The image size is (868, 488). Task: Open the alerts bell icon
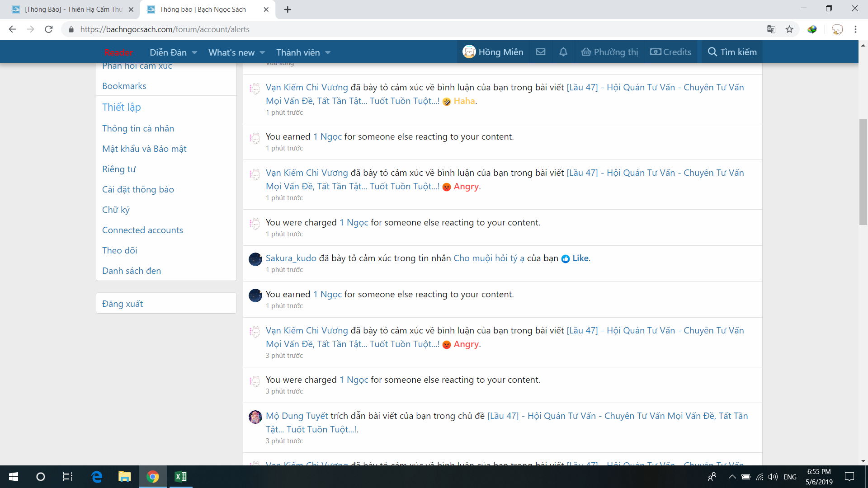click(563, 52)
